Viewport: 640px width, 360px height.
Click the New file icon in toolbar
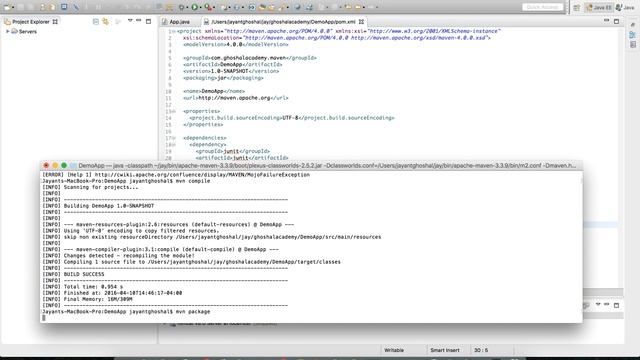[7, 7]
